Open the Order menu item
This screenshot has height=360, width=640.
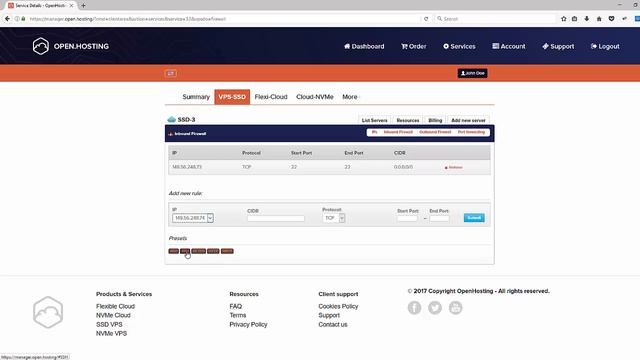coord(413,47)
